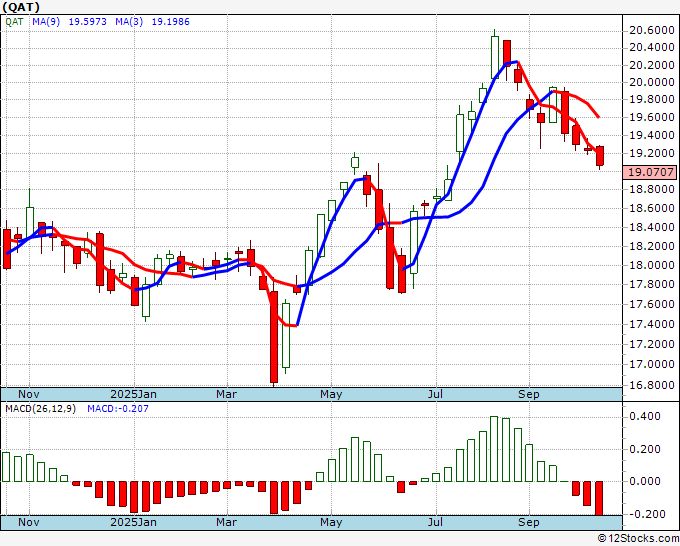Click Jul on the price chart time axis

[435, 394]
